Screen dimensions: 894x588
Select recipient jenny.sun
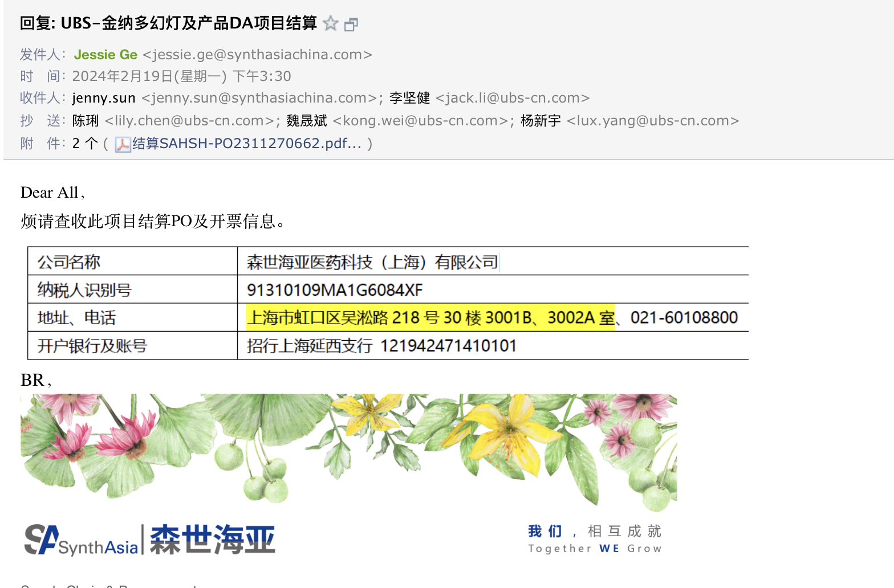(104, 98)
